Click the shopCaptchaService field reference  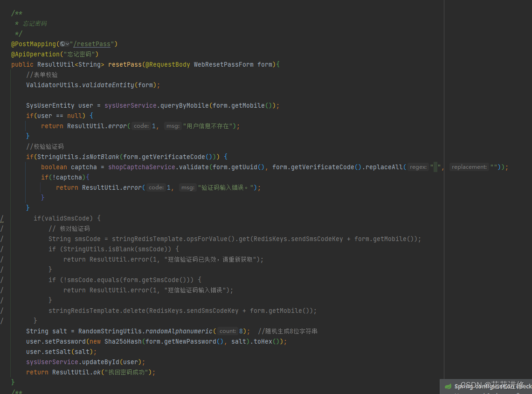[x=142, y=167]
